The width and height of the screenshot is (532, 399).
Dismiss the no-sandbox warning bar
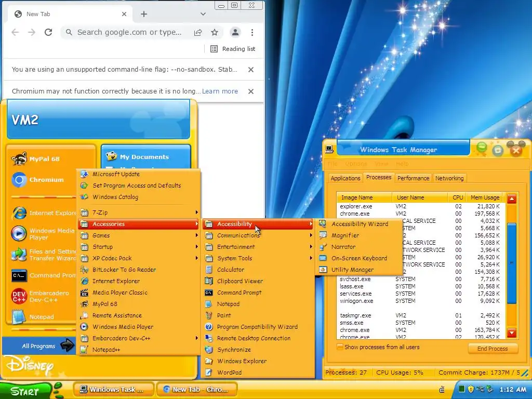pyautogui.click(x=251, y=70)
